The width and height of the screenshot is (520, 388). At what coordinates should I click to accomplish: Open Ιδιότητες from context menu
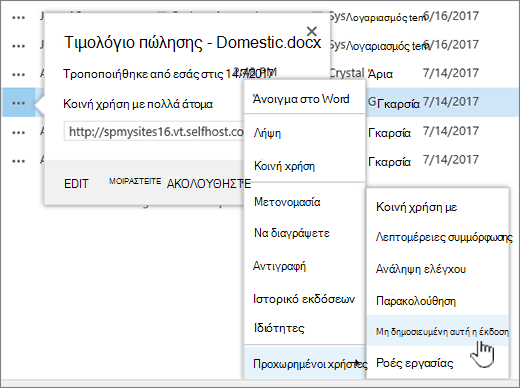click(x=305, y=328)
